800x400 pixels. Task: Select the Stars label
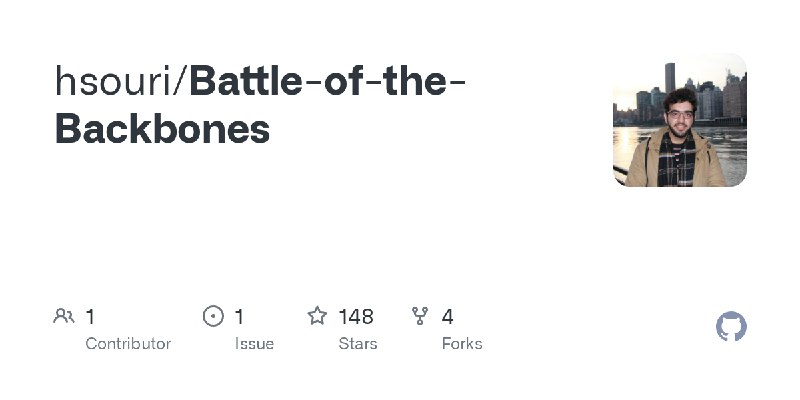point(358,344)
